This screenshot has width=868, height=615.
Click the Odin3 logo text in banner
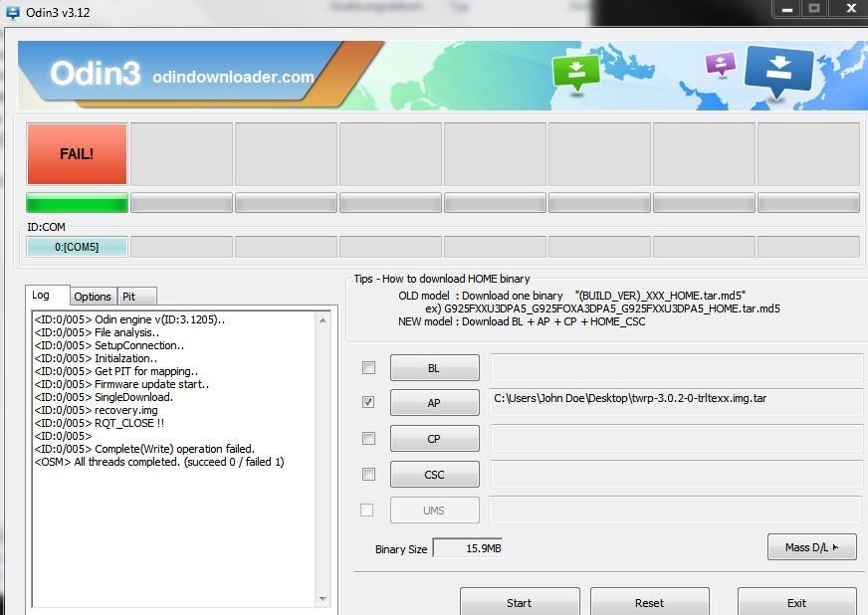[x=95, y=73]
